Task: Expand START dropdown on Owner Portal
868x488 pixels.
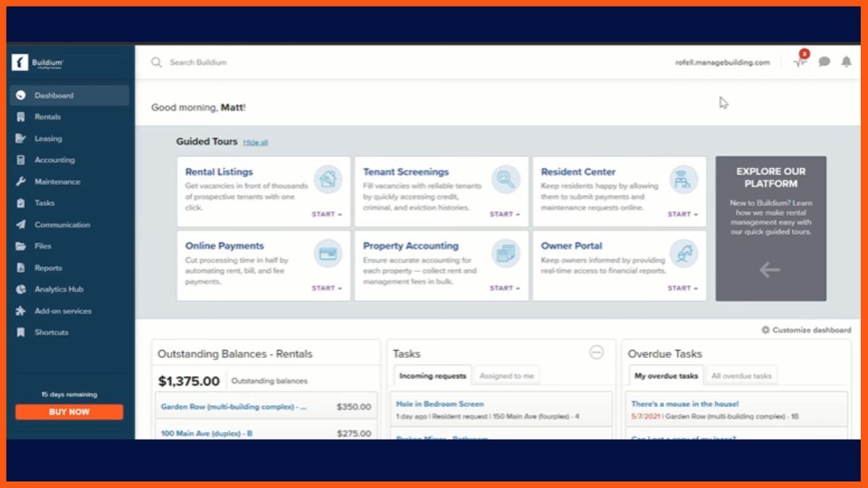Action: 683,288
